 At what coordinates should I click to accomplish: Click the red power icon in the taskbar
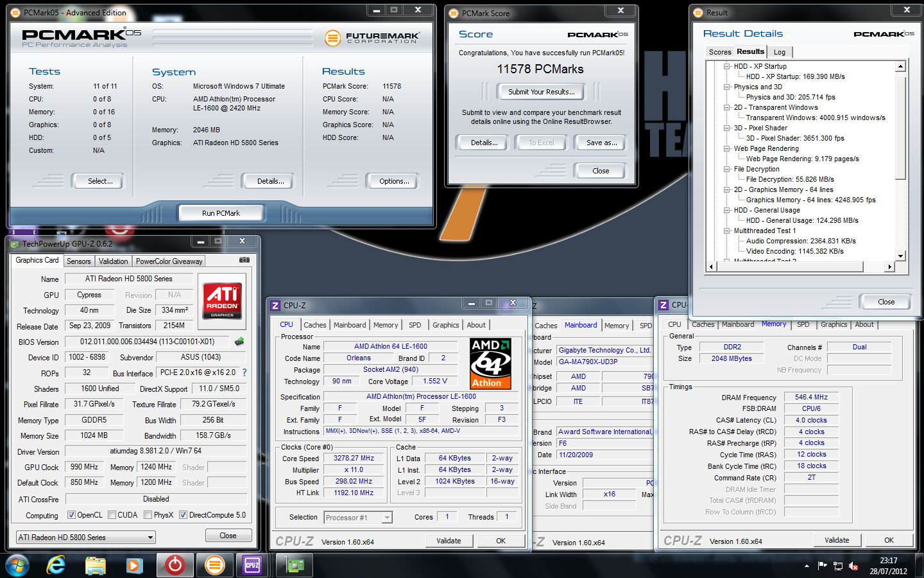tap(175, 565)
